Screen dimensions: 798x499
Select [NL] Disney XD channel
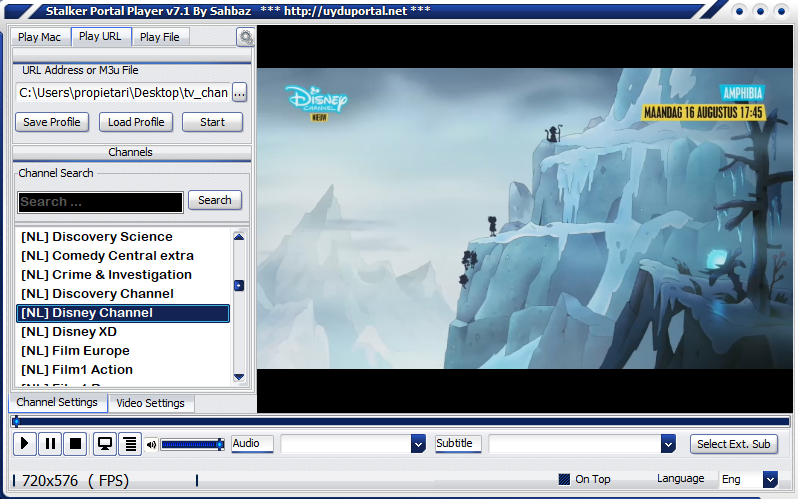123,332
